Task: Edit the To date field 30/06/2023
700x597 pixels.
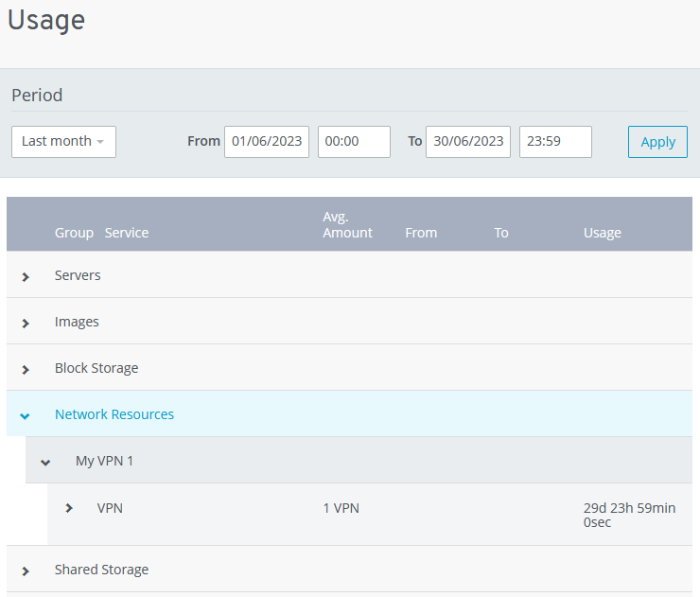Action: click(x=468, y=142)
